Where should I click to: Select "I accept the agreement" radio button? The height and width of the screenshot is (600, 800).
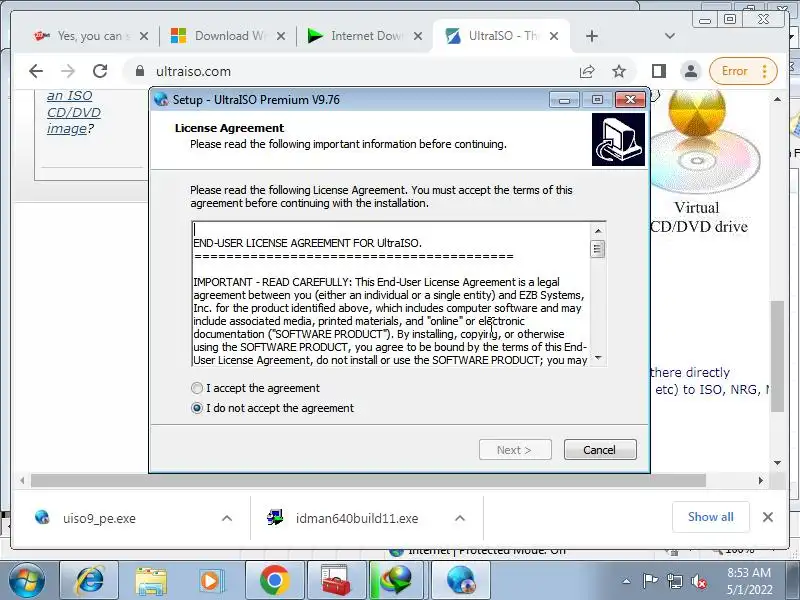197,388
